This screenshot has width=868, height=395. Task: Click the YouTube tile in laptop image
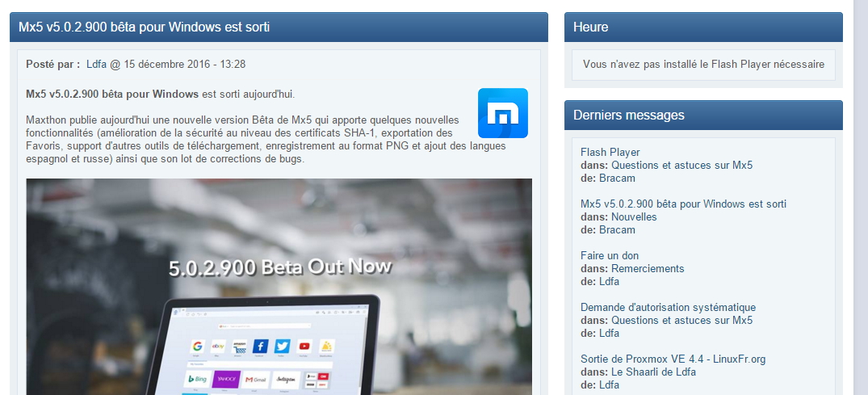click(304, 347)
